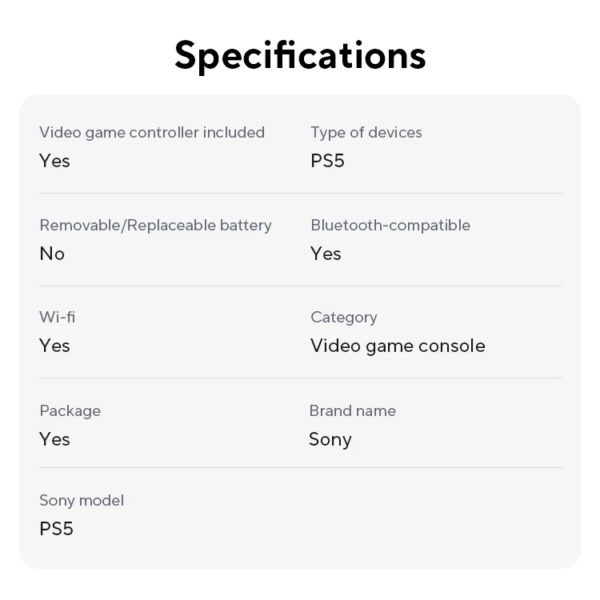Click the 'Video game console' value
The image size is (600, 600).
[398, 346]
